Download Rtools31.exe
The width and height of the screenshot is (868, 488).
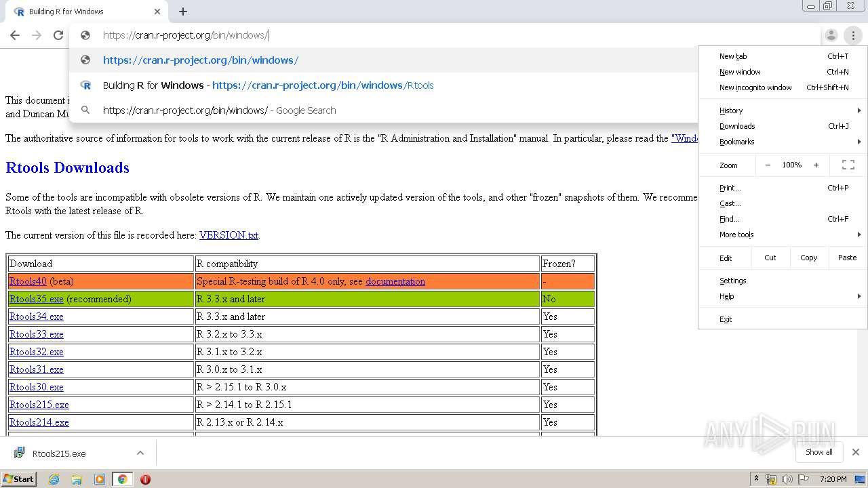click(x=37, y=369)
